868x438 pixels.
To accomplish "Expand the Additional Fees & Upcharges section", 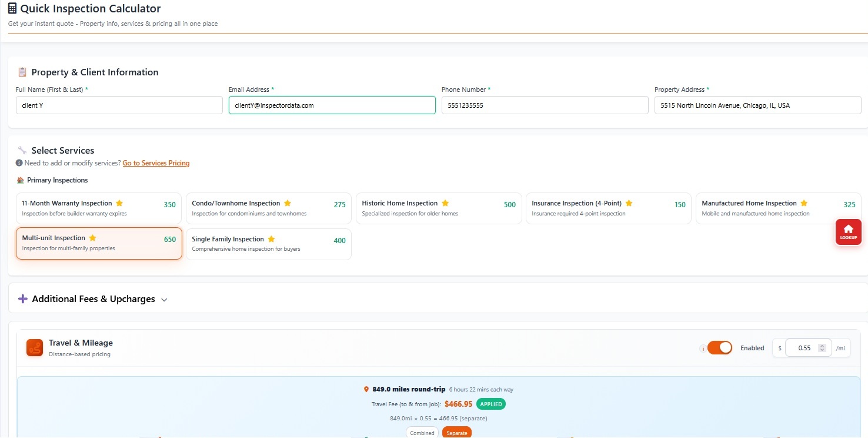I will [164, 300].
